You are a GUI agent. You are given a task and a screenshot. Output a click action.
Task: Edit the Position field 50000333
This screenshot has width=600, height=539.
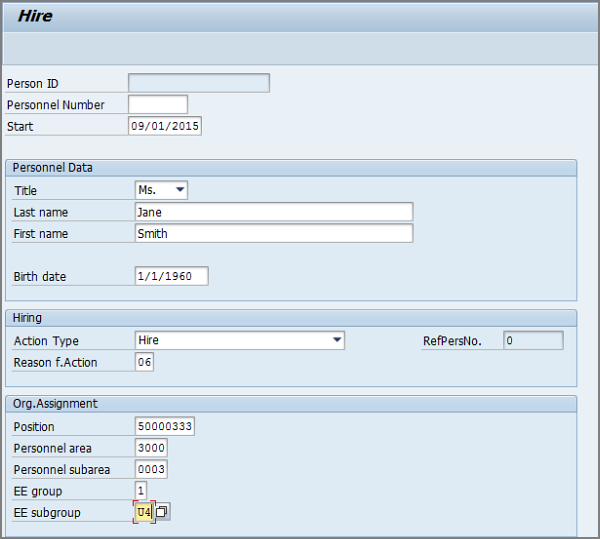pos(165,426)
